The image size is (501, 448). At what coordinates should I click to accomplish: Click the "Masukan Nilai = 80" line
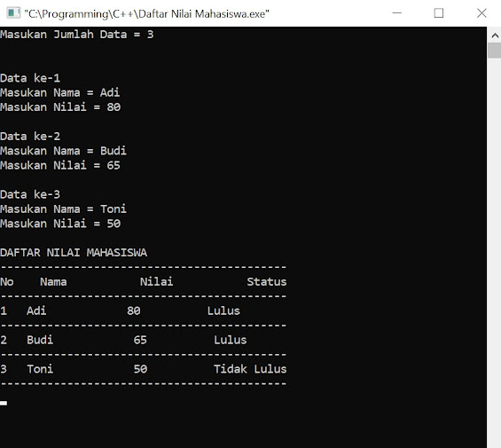(x=60, y=107)
